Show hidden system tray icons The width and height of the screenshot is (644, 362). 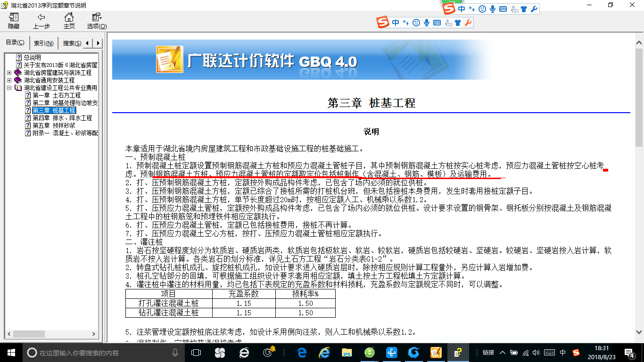click(x=503, y=353)
